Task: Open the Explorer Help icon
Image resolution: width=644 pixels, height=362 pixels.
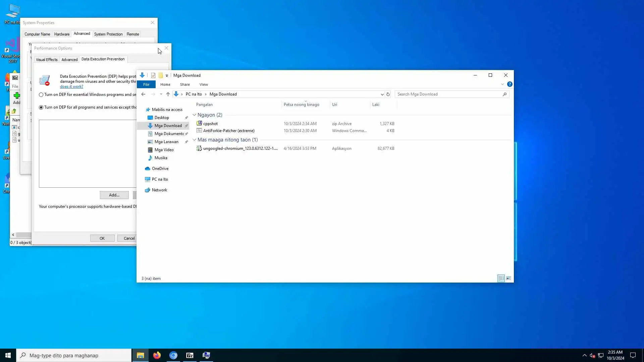Action: click(509, 84)
